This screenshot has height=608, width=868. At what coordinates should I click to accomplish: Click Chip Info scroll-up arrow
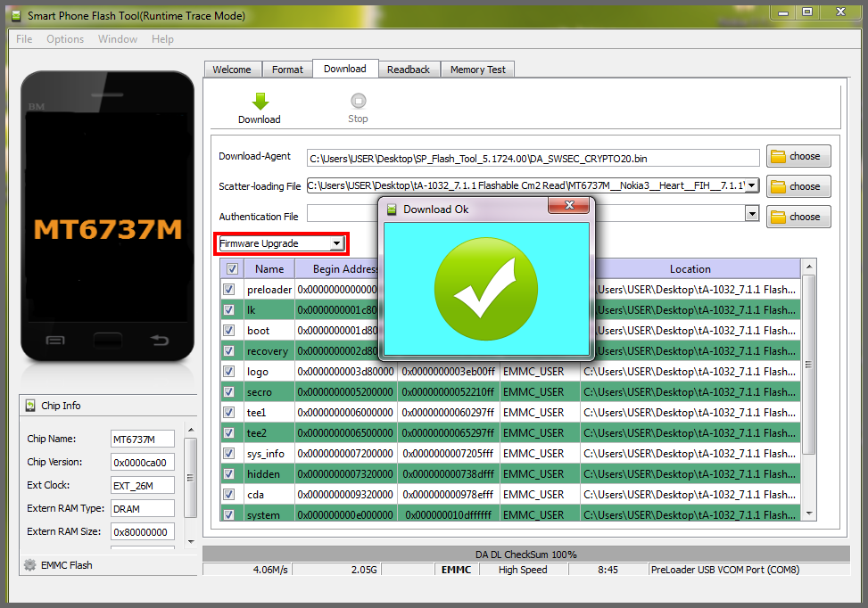click(190, 430)
